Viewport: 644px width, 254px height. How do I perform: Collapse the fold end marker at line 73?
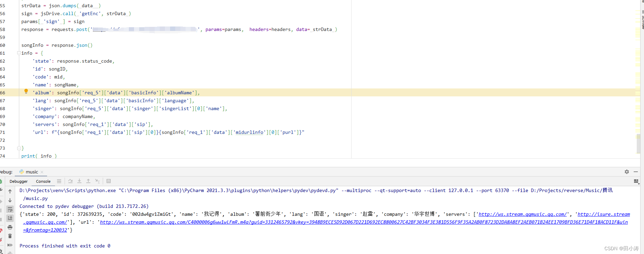click(19, 148)
